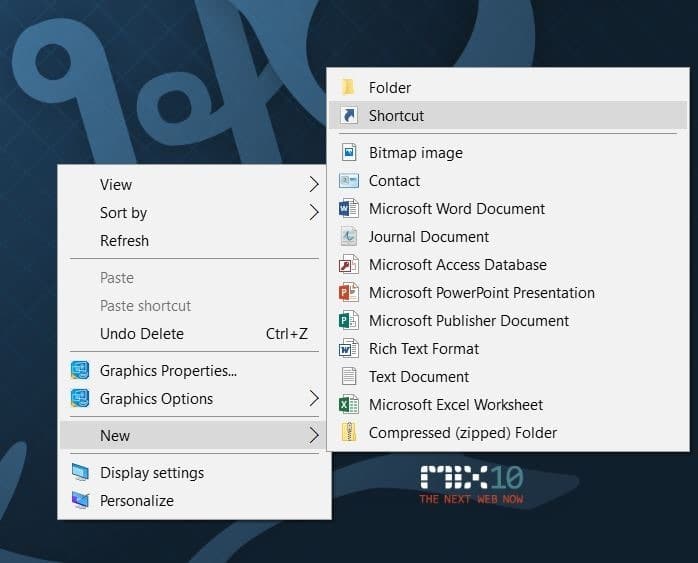Click the Publisher Document icon
This screenshot has height=563, width=698.
pyautogui.click(x=349, y=320)
